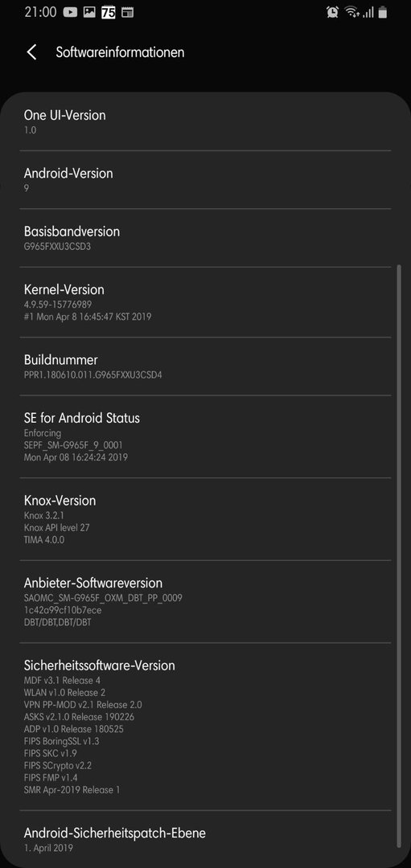Tap the Kernel-Version entry
This screenshot has width=411, height=868.
[x=206, y=301]
